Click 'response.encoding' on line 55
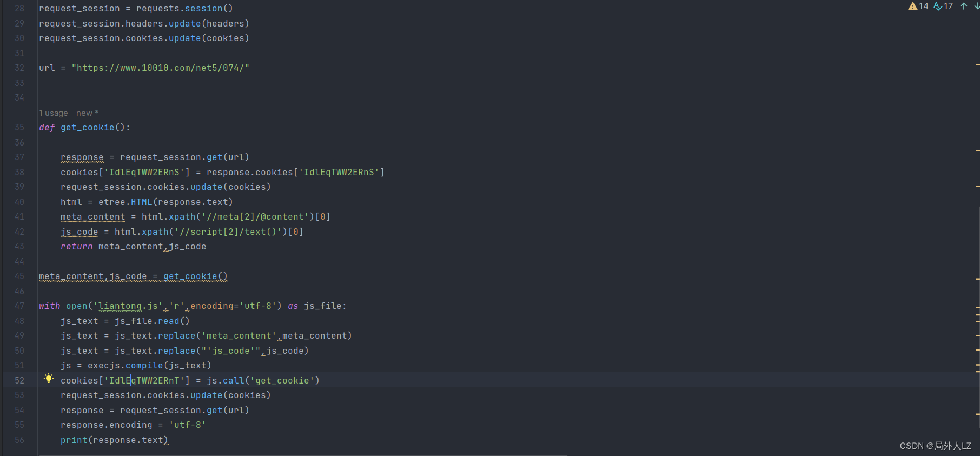The height and width of the screenshot is (456, 980). [x=107, y=425]
